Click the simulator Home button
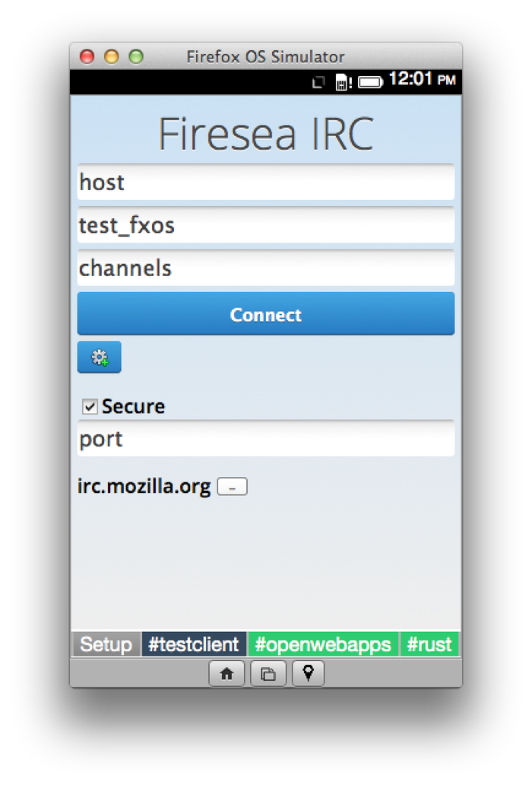 coord(226,674)
